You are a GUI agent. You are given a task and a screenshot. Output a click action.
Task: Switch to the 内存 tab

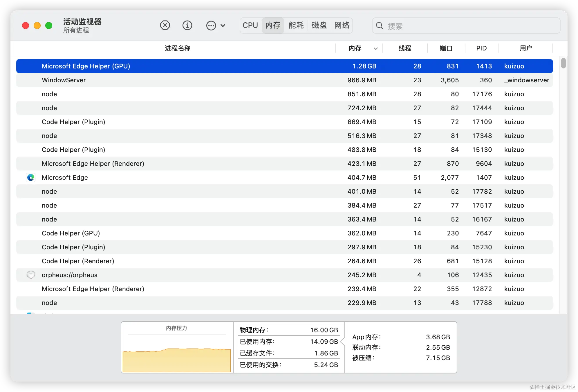pyautogui.click(x=273, y=26)
